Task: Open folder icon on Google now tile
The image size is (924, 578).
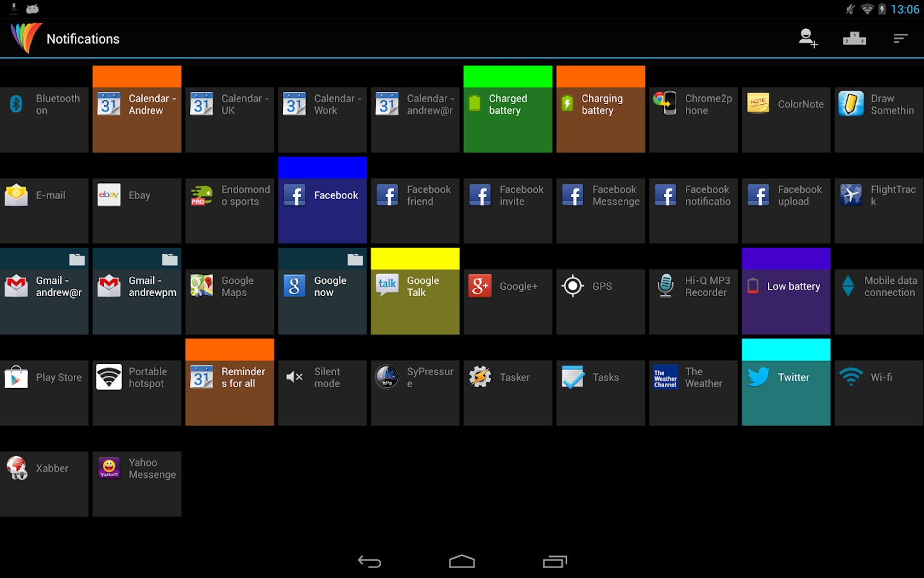Action: [355, 259]
